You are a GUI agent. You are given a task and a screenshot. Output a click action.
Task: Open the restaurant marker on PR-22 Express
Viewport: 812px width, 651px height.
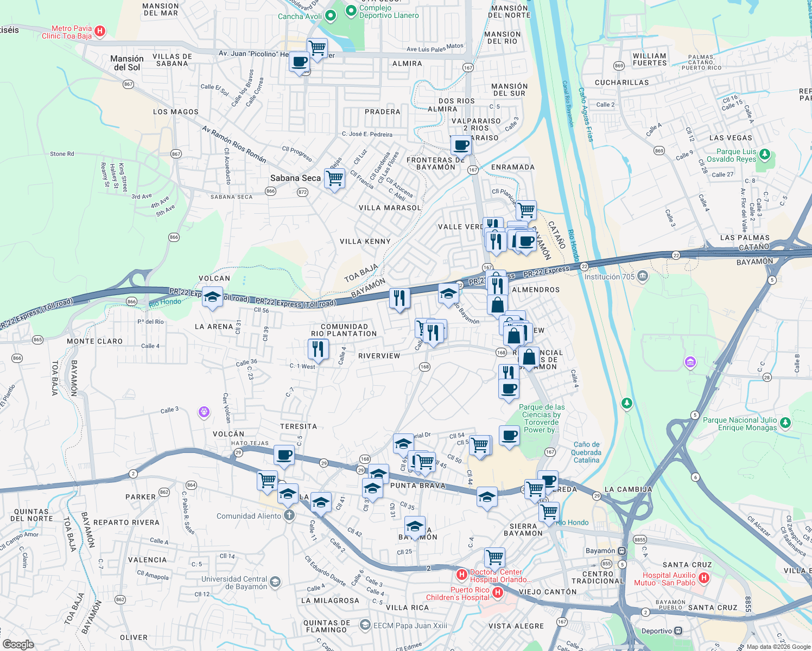click(x=400, y=297)
